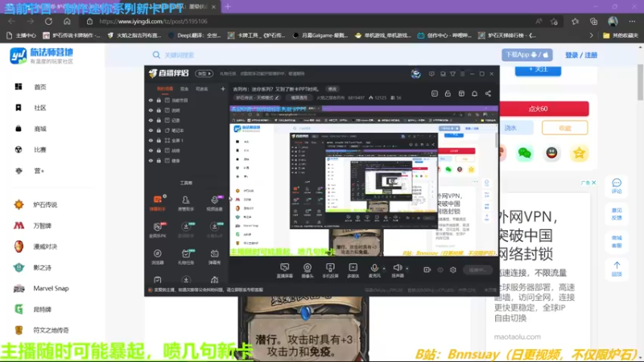Click the WeChat share icon on the webpage
644x362 pixels.
525,153
